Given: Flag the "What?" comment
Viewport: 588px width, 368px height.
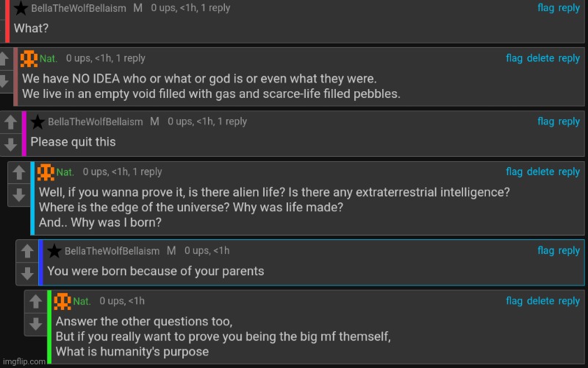Looking at the screenshot, I should (545, 8).
